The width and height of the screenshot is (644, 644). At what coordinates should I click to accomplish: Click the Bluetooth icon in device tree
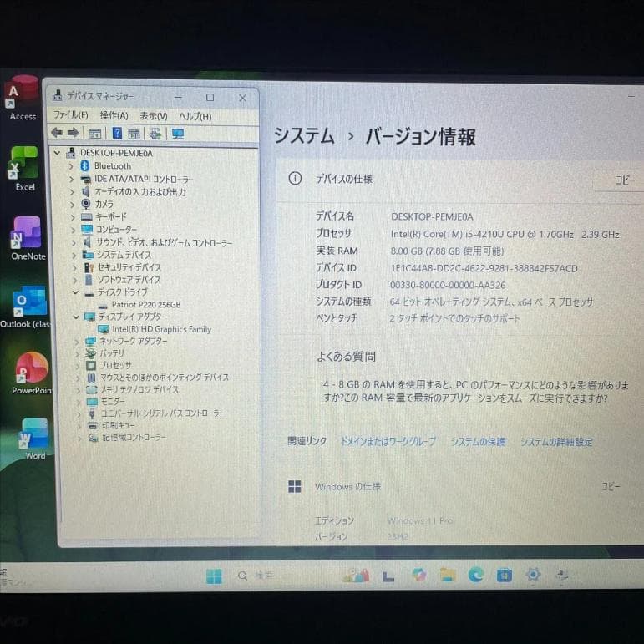(x=85, y=165)
